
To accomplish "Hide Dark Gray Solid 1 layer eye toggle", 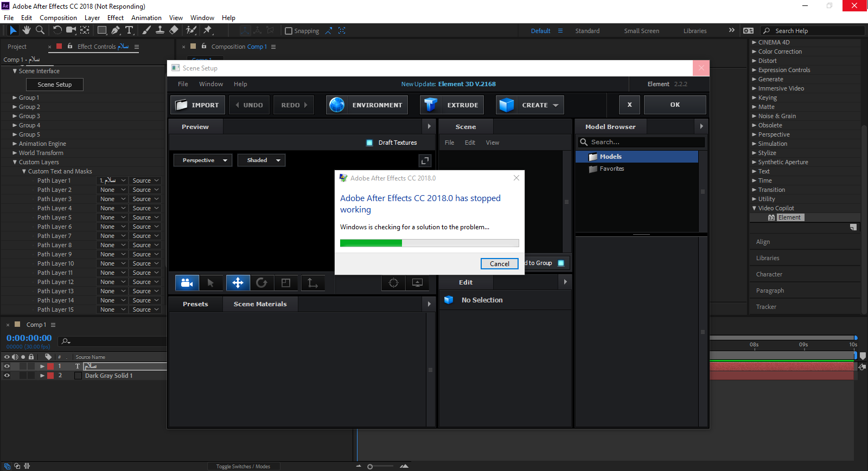I will click(7, 376).
